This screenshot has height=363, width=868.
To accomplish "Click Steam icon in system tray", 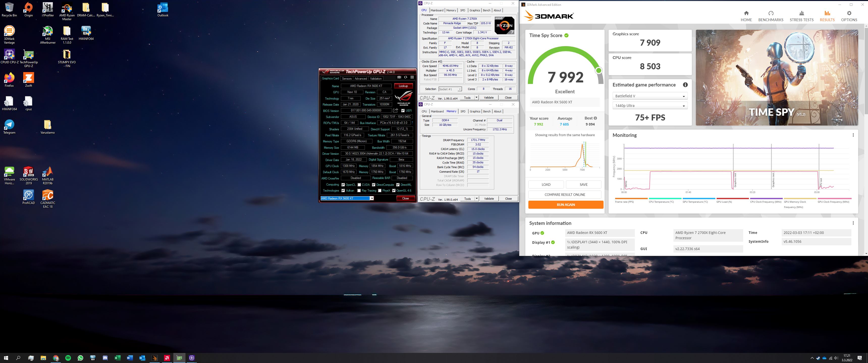I will (x=818, y=358).
